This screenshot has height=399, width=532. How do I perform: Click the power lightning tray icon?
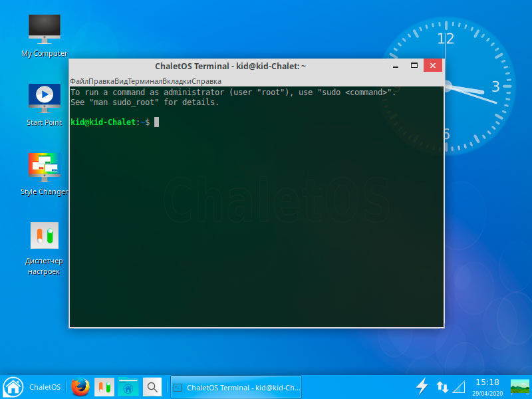pyautogui.click(x=422, y=386)
